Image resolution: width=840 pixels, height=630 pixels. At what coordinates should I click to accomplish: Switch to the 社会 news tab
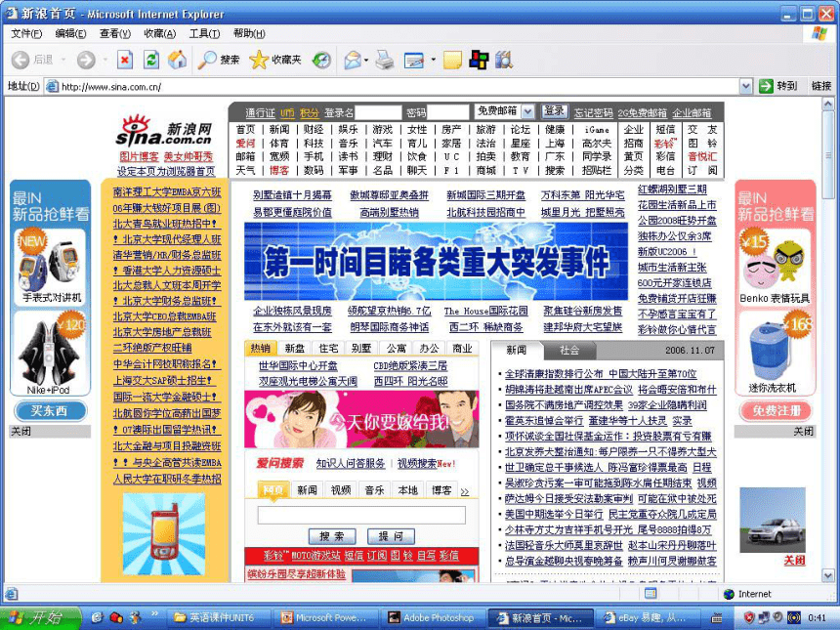[569, 351]
